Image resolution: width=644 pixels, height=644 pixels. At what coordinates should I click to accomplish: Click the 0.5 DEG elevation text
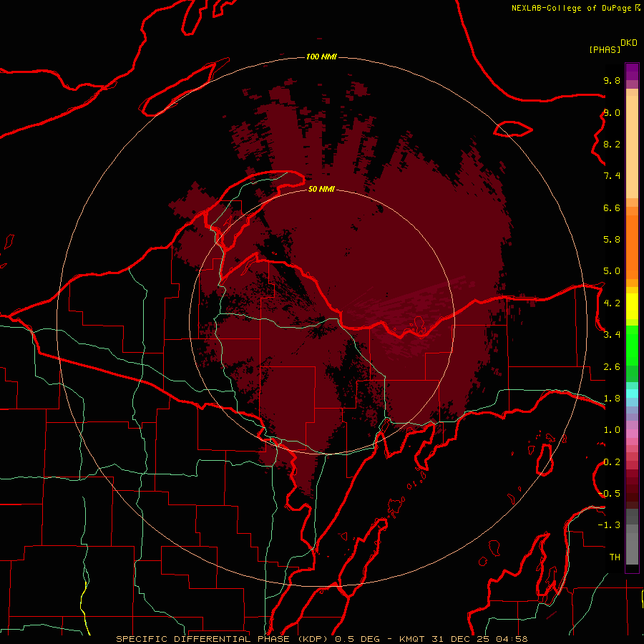coord(358,639)
